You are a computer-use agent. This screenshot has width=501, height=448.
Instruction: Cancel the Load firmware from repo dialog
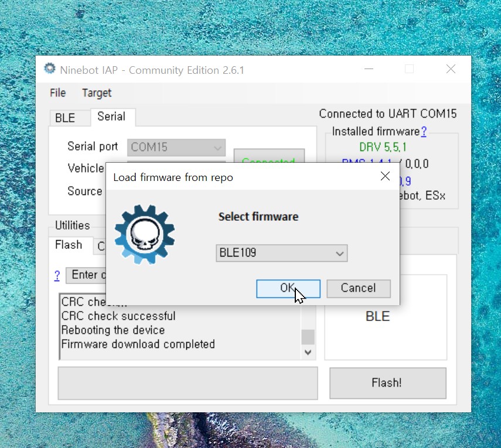point(359,289)
